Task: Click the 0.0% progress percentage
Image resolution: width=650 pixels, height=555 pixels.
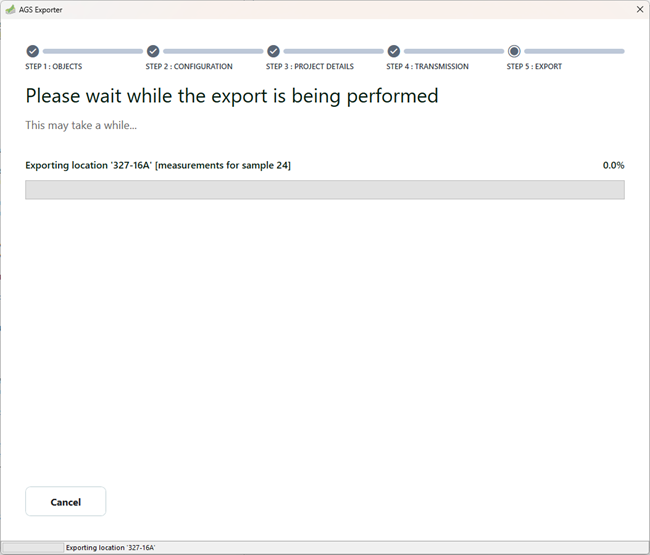Action: click(613, 165)
